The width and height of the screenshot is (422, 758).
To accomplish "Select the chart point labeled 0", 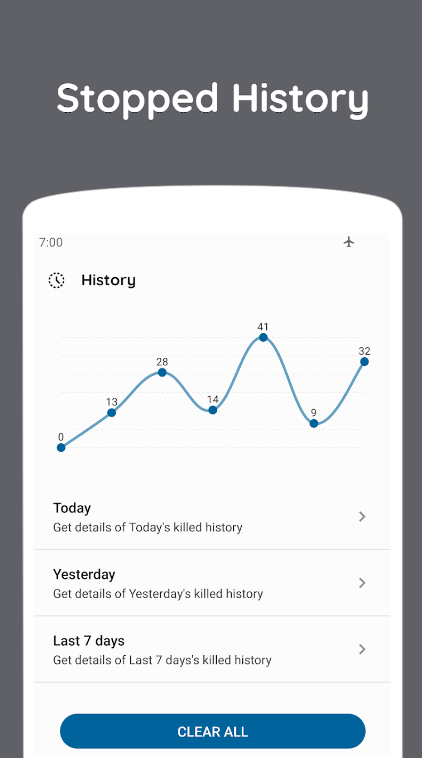I will coord(61,448).
